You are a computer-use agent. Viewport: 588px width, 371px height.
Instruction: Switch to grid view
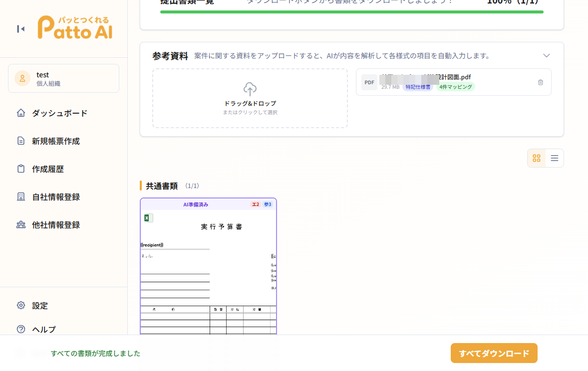(x=537, y=158)
